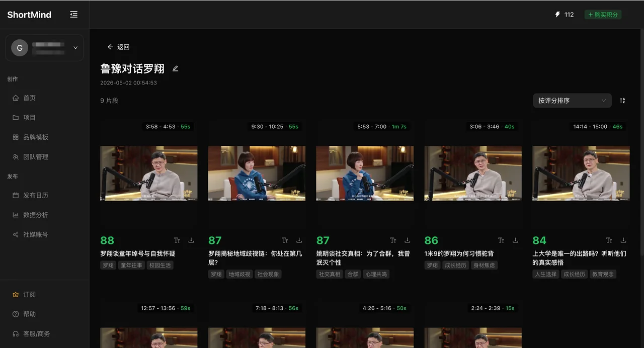The image size is (644, 348).
Task: Toggle sort order direction icon
Action: coord(622,101)
